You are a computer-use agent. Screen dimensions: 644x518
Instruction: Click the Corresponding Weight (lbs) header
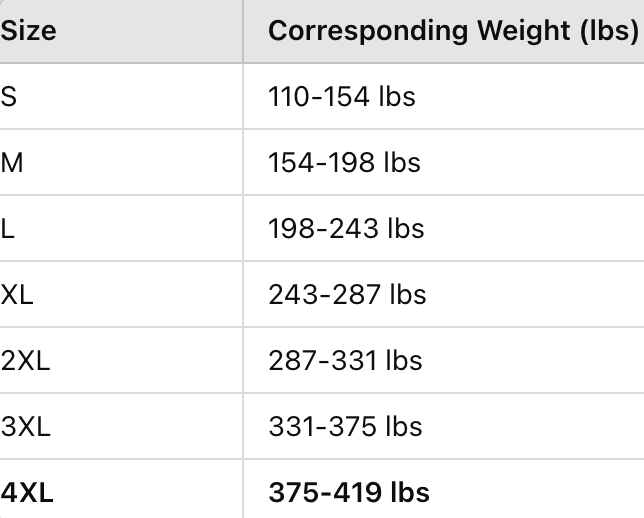point(452,31)
